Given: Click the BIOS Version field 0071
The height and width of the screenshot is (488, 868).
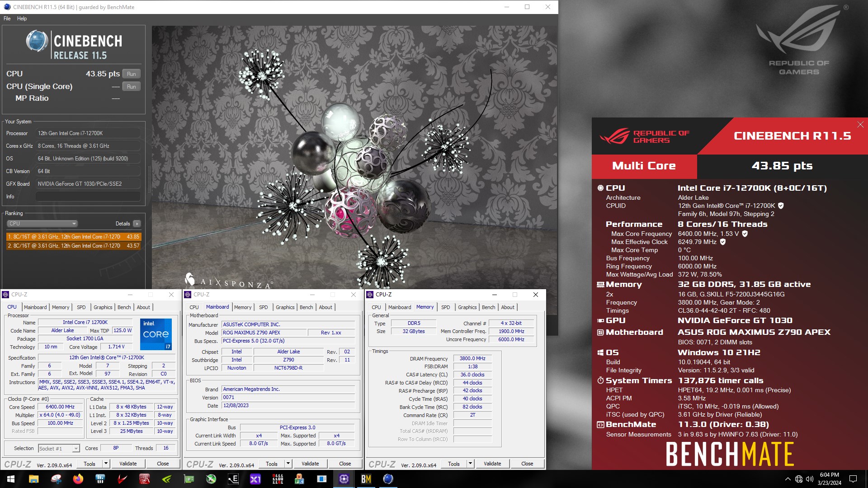Looking at the screenshot, I should [x=288, y=397].
